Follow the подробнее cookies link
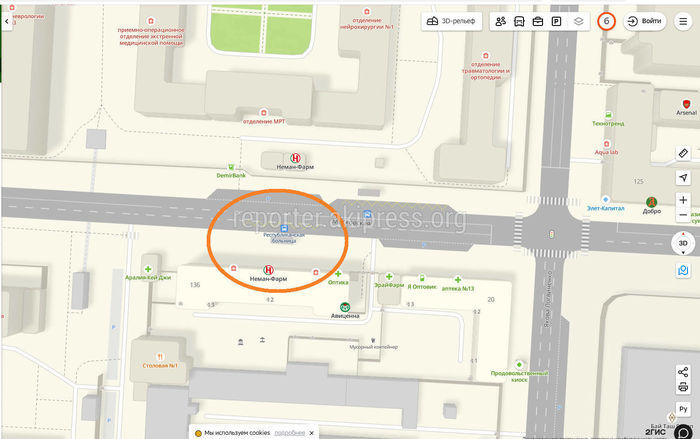The image size is (700, 439). [289, 433]
